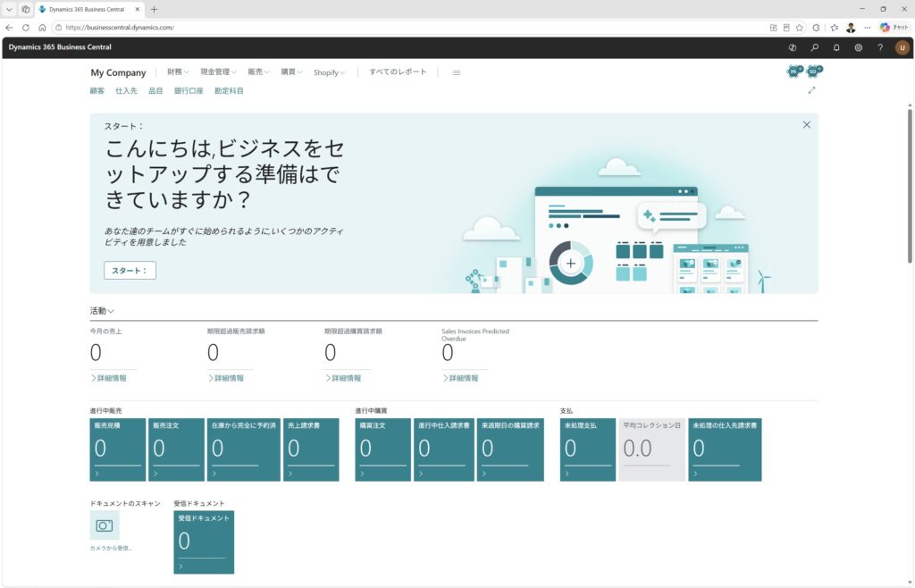
Task: Open the 販売見積 tile
Action: [x=117, y=449]
